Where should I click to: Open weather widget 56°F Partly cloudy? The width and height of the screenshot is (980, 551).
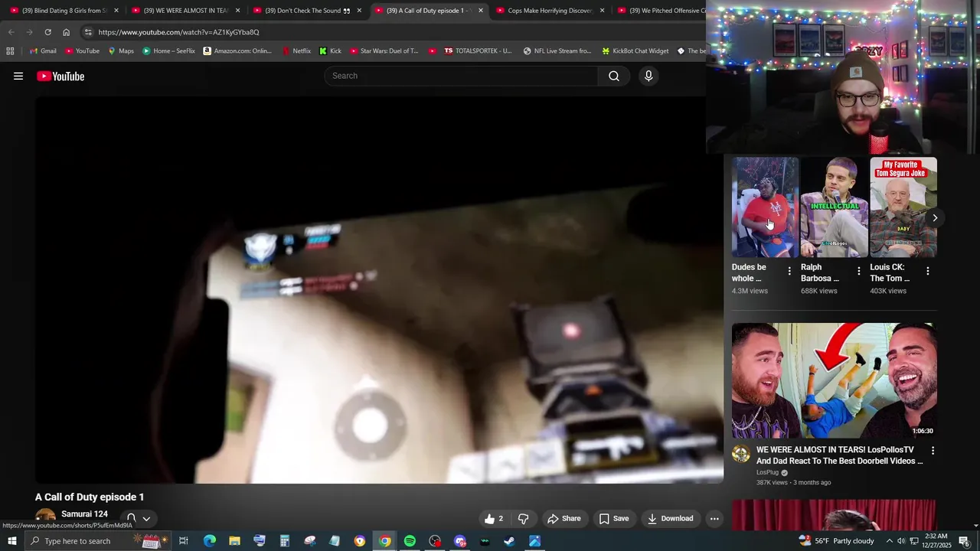835,541
